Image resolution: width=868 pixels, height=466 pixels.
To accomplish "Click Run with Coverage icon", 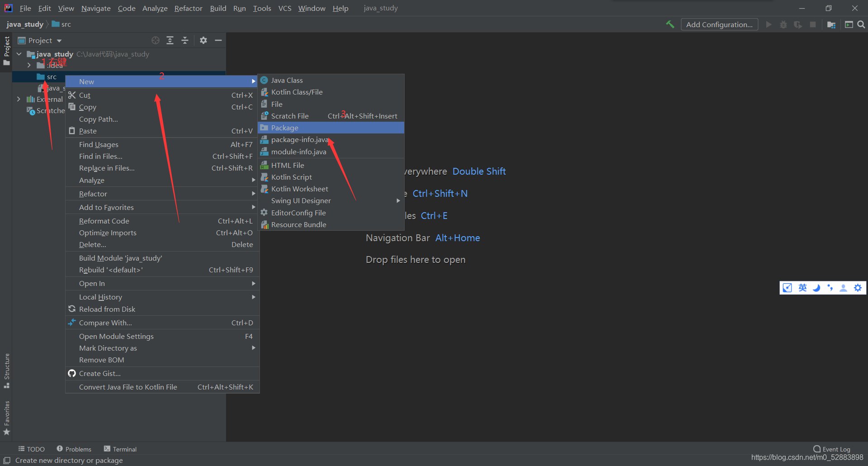I will pos(798,24).
